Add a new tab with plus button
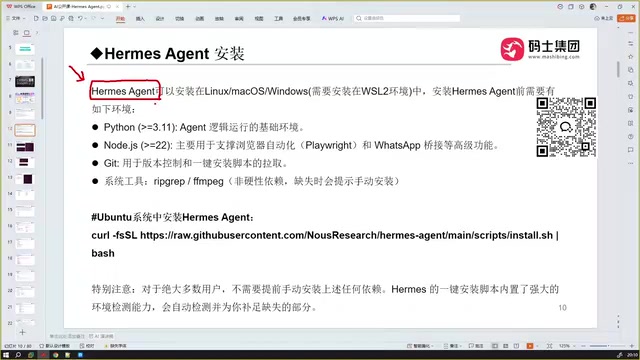The image size is (640, 360). pyautogui.click(x=128, y=7)
